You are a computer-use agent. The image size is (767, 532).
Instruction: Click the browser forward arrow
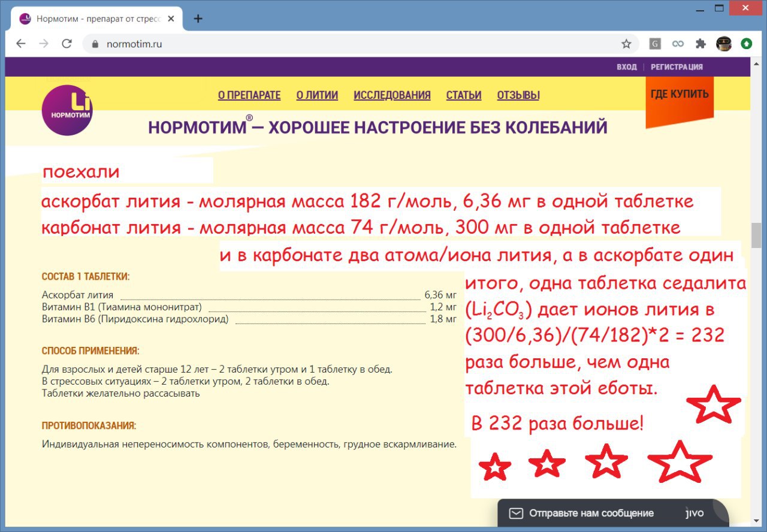click(x=43, y=44)
